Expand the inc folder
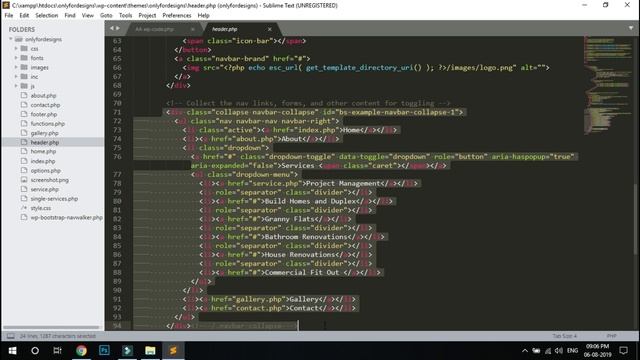 (16, 77)
